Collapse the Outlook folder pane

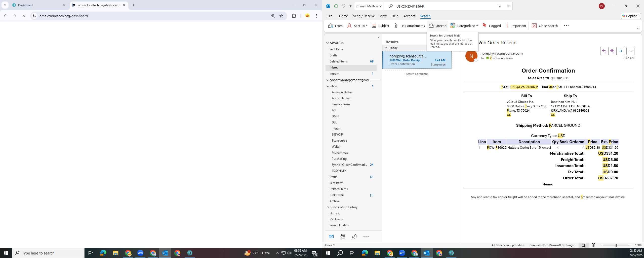pyautogui.click(x=379, y=38)
